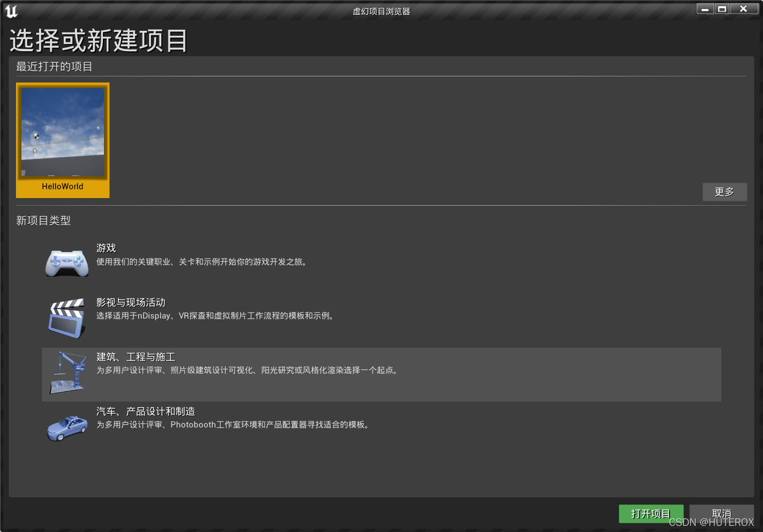Select the 游戏 project category
763x532 pixels.
(x=106, y=248)
